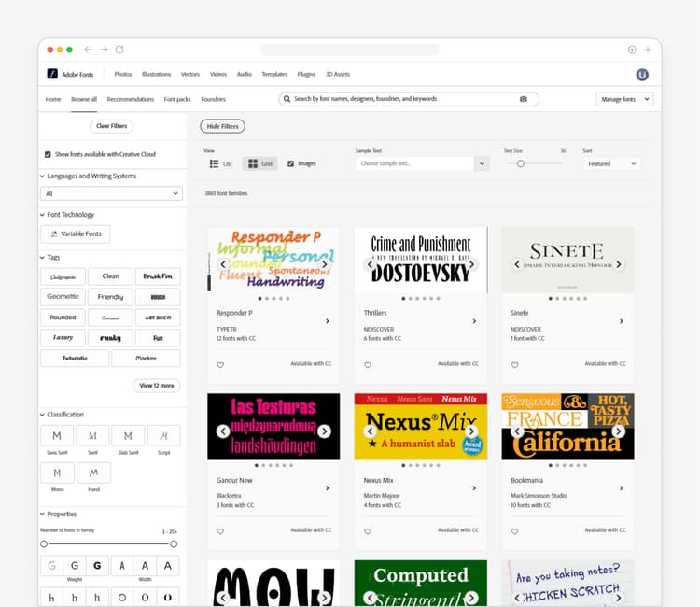Viewport: 700px width, 607px height.
Task: Toggle the Friendly tag filter
Action: [110, 297]
